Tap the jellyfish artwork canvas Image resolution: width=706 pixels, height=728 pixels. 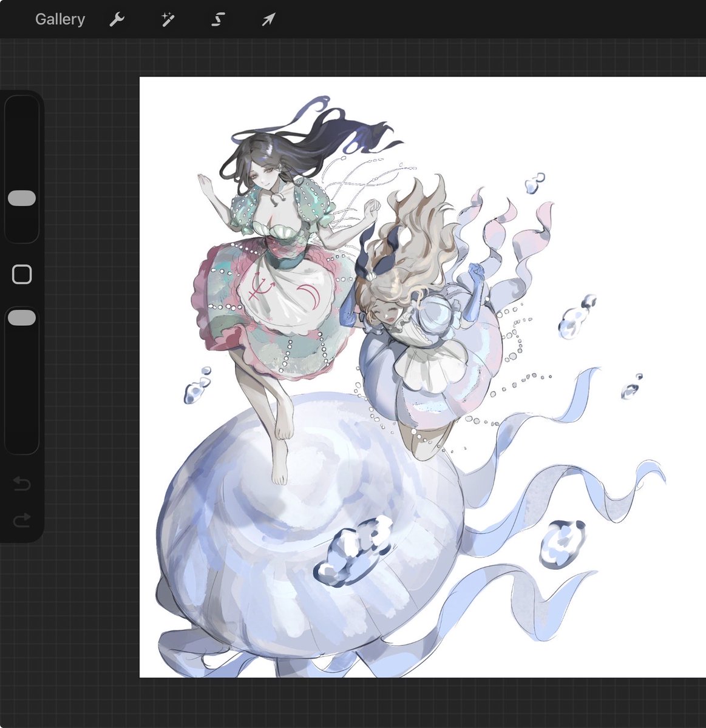(423, 377)
